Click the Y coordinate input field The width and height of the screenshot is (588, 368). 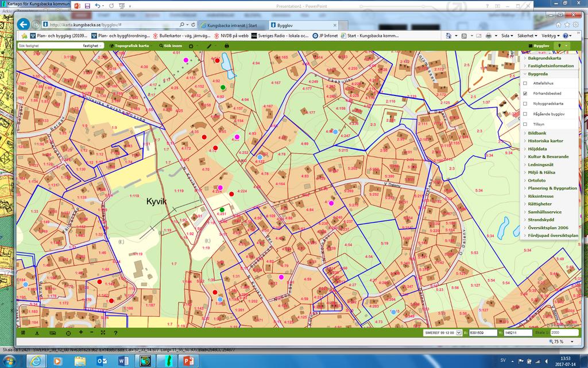click(x=518, y=333)
